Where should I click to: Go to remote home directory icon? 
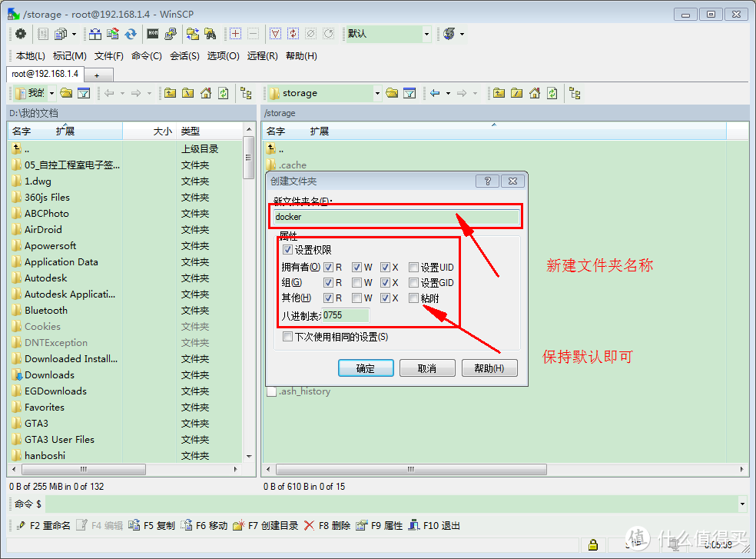[x=535, y=93]
